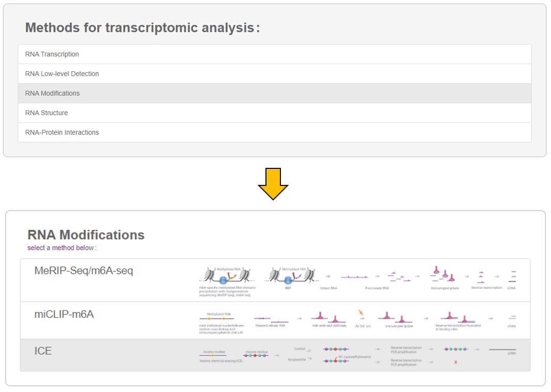Click the yellow down arrow

pos(273,183)
